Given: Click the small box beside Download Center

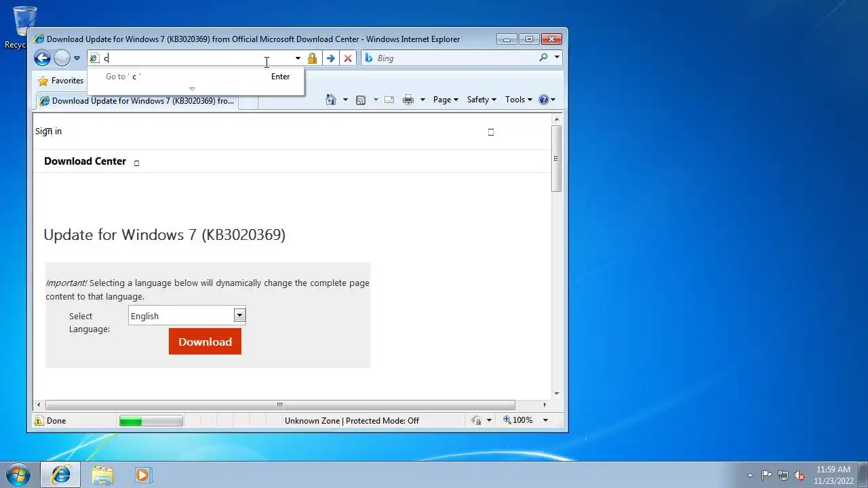Looking at the screenshot, I should click(x=136, y=163).
